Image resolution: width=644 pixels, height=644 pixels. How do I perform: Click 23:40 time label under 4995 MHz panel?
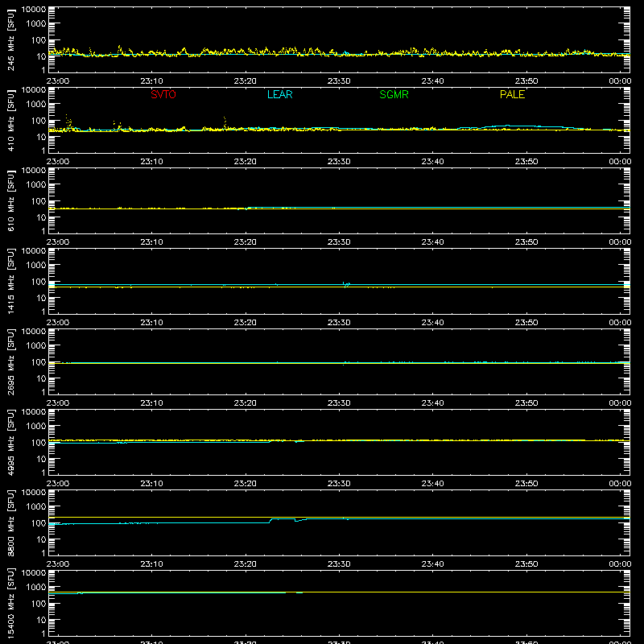[x=432, y=484]
